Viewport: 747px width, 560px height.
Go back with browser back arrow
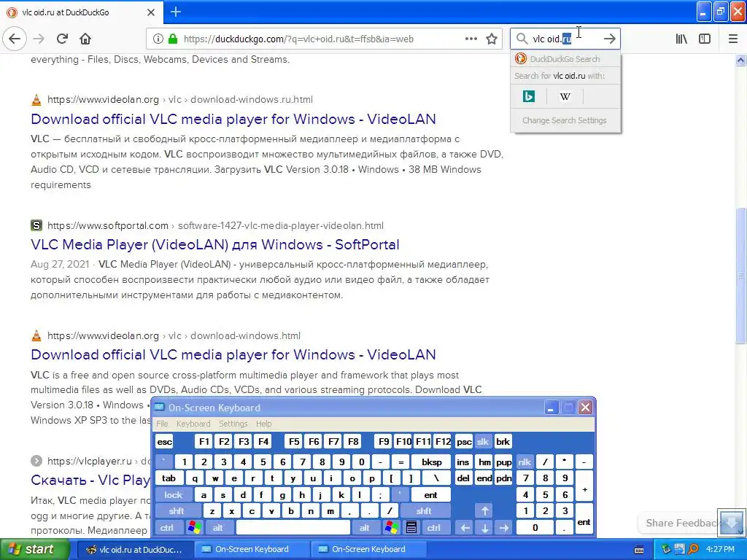tap(15, 39)
